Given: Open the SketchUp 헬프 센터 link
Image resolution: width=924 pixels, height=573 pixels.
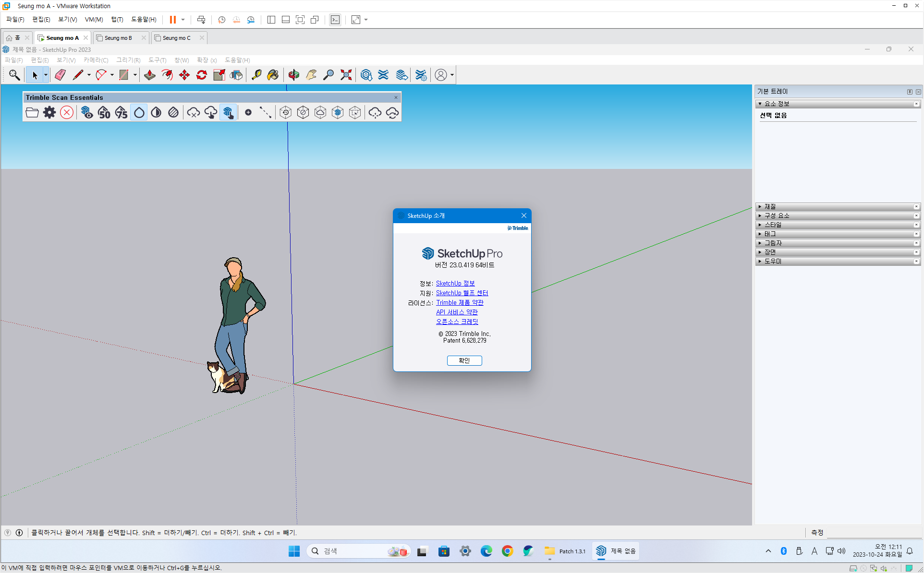Looking at the screenshot, I should (x=462, y=293).
